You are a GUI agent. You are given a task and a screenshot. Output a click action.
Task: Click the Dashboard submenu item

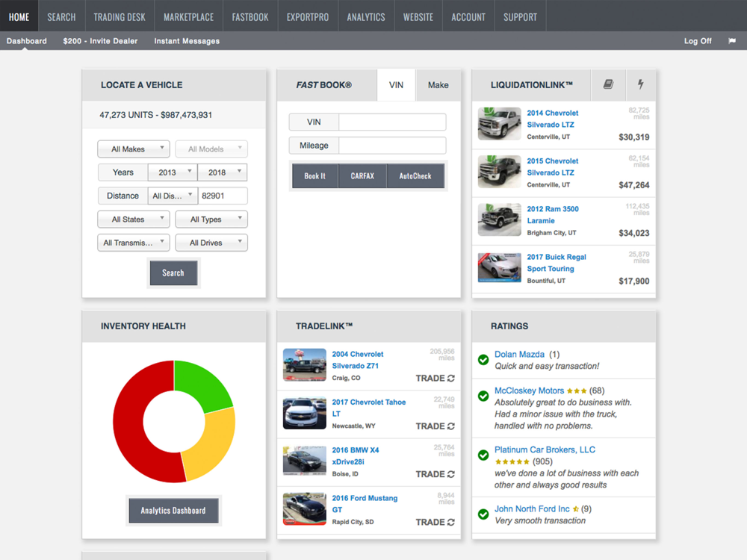[x=27, y=41]
